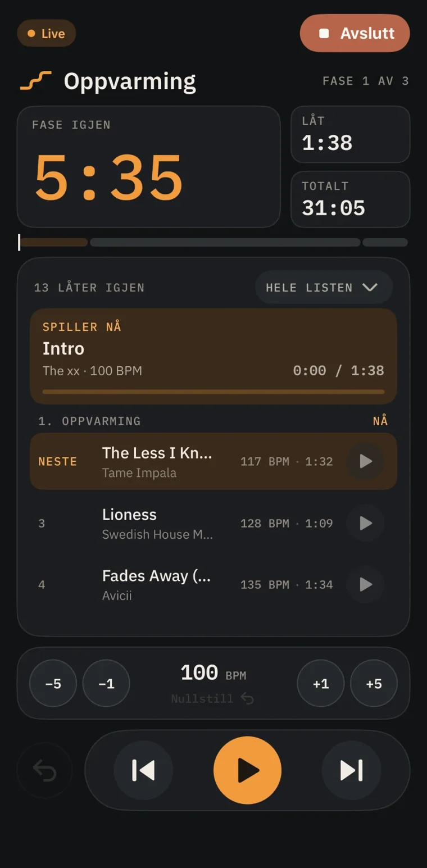Decrease tempo by 5 BPM
Image resolution: width=427 pixels, height=868 pixels.
53,683
